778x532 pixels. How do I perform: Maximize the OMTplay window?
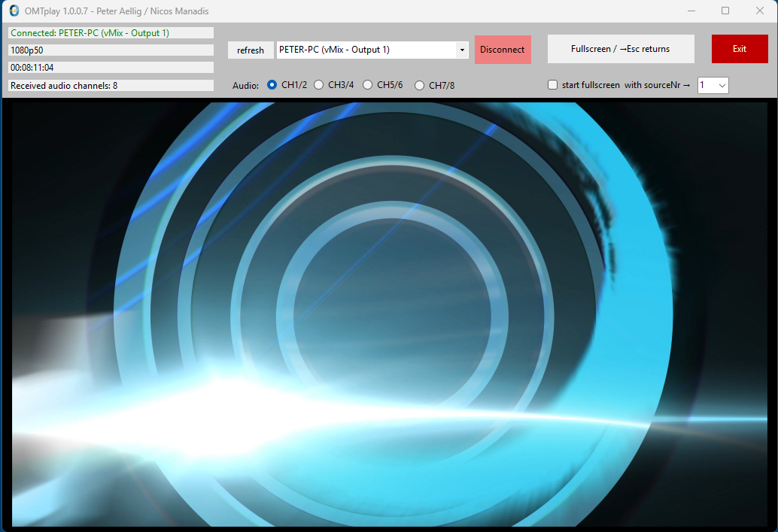click(x=725, y=11)
